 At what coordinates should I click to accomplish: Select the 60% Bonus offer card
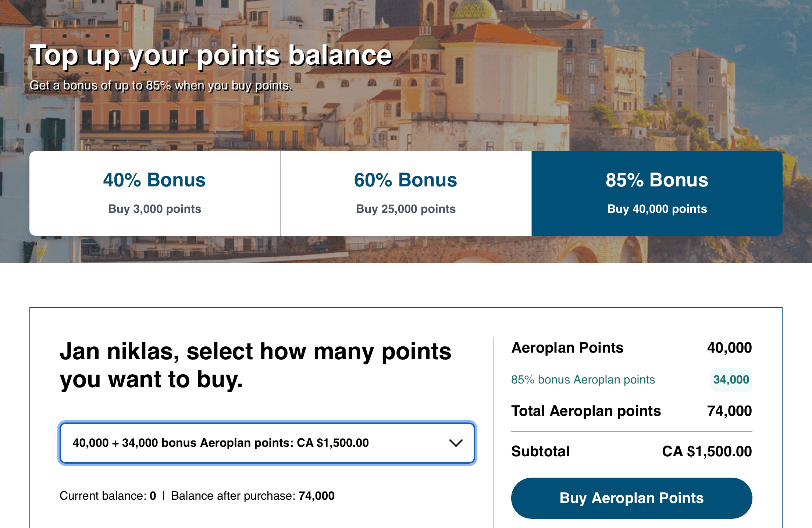(x=406, y=193)
